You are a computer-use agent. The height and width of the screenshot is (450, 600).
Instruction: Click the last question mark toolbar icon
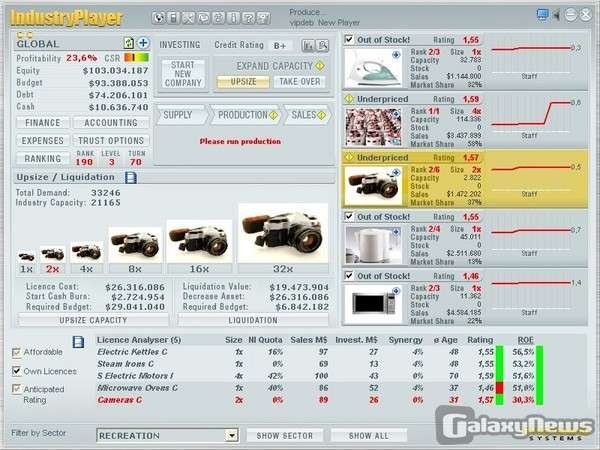(263, 18)
